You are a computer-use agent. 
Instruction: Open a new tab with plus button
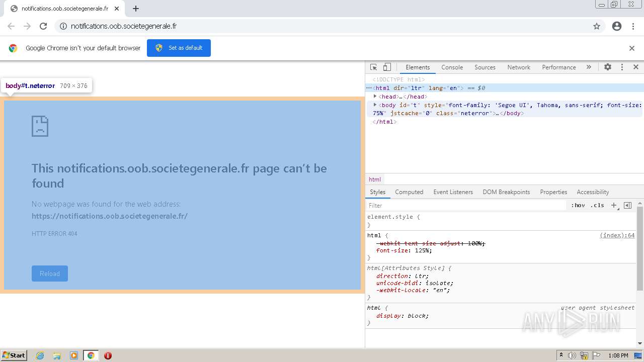136,9
